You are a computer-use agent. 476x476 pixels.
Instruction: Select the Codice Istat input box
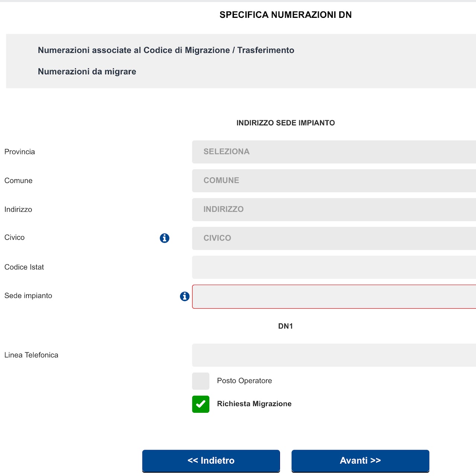(334, 267)
